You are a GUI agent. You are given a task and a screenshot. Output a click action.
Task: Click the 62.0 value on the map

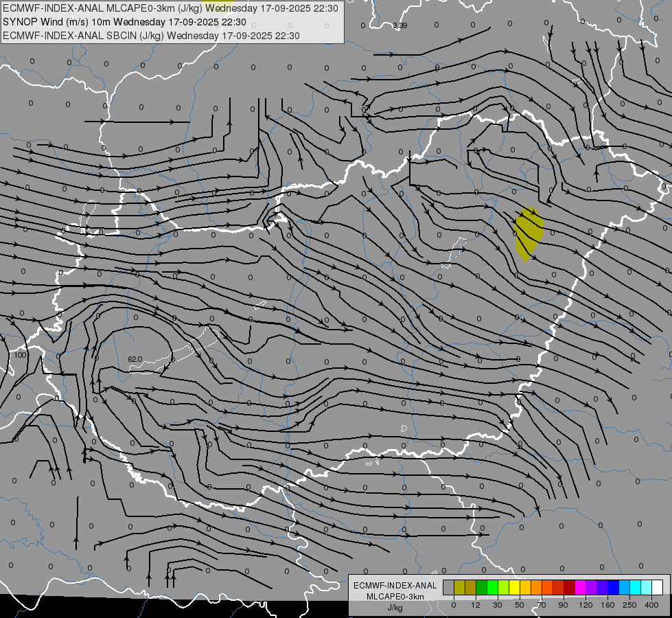[x=135, y=359]
